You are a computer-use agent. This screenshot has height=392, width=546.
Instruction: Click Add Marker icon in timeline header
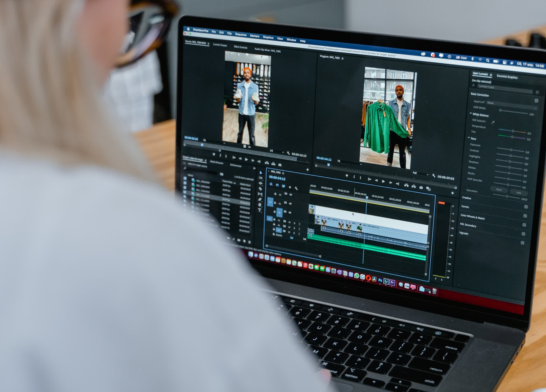[x=290, y=187]
